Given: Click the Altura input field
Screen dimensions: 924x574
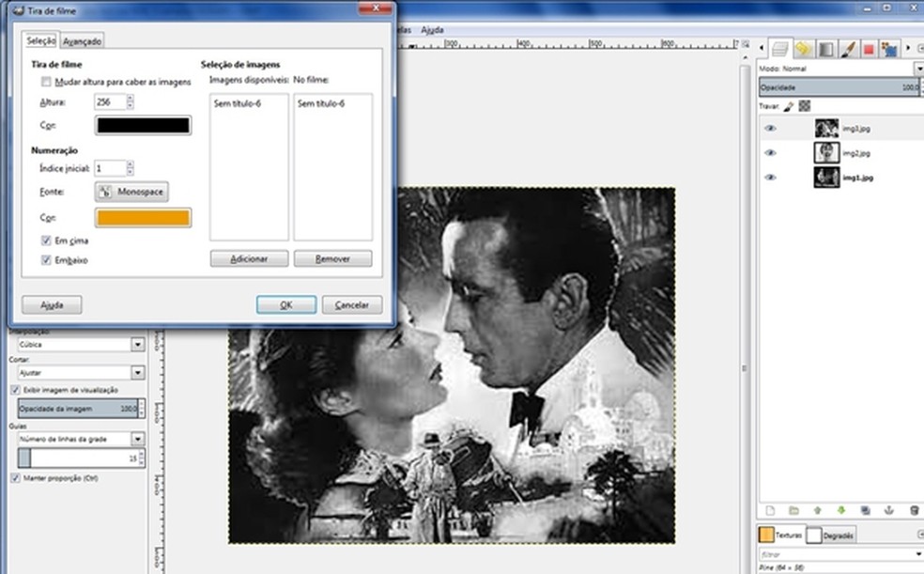Looking at the screenshot, I should point(109,101).
